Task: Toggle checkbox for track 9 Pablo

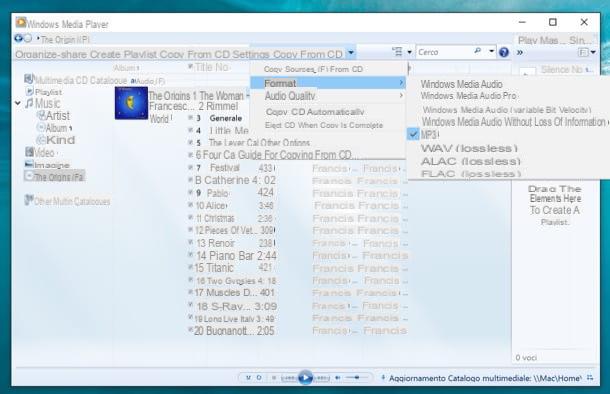Action: click(191, 192)
